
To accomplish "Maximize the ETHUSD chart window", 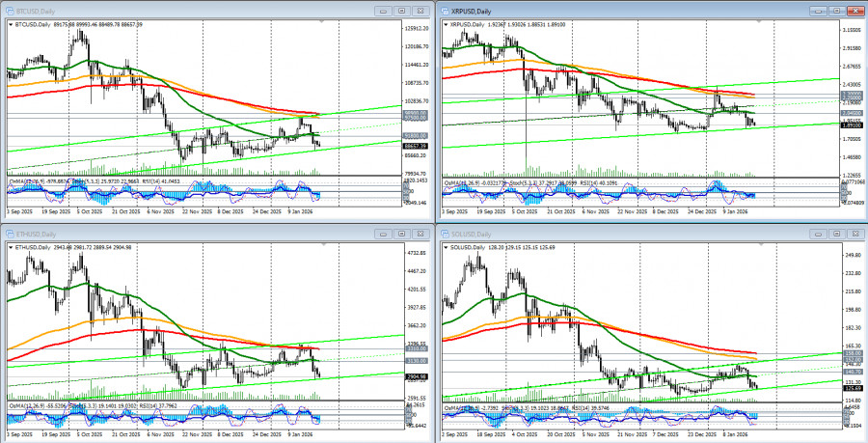I will click(402, 234).
